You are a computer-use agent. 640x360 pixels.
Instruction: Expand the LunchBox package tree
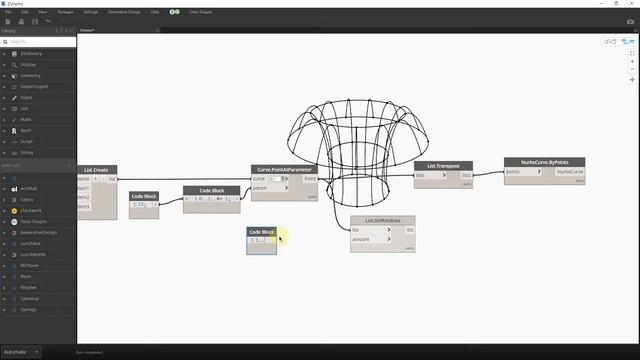coord(4,244)
